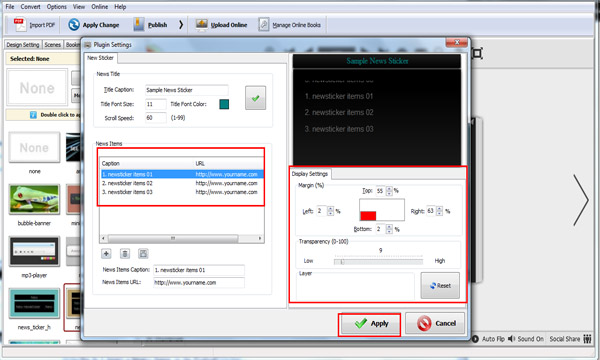Select the bubble-banner plugin thumbnail
Image resolution: width=600 pixels, height=360 pixels.
click(34, 199)
